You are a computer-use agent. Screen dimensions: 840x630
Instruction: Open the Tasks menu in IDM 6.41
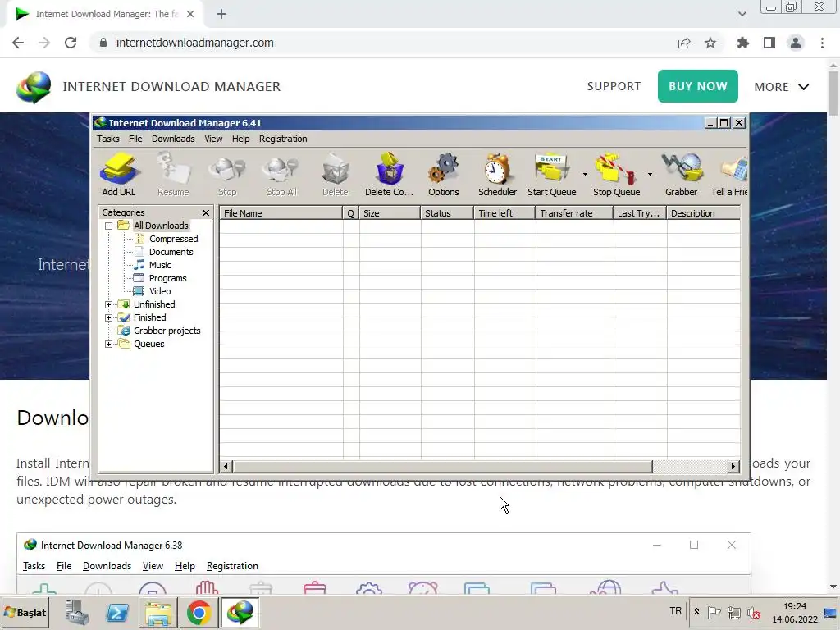pos(107,139)
